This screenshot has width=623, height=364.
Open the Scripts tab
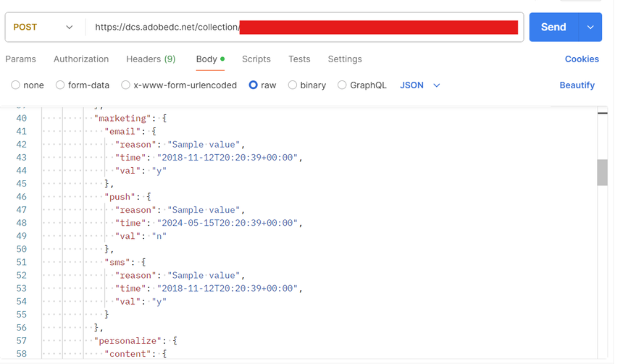(256, 59)
